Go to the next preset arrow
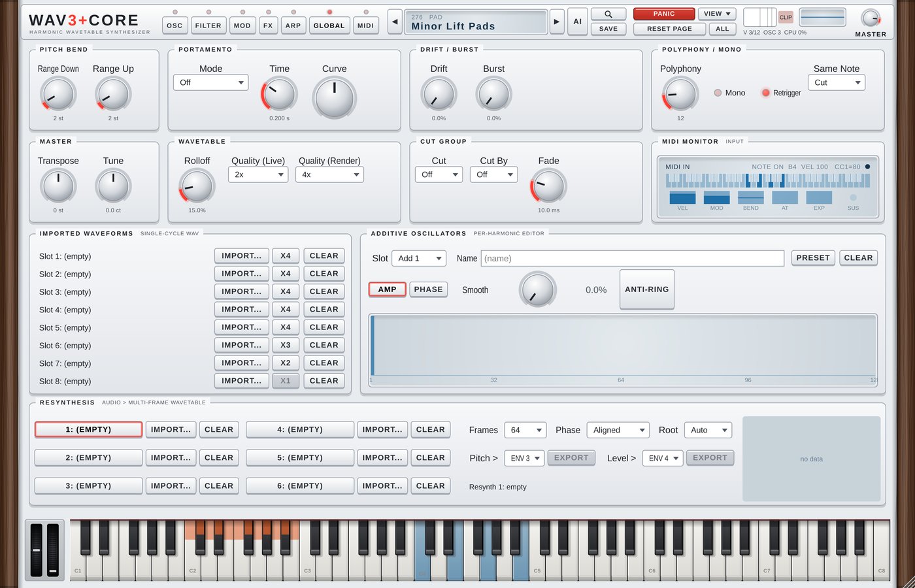915x588 pixels. click(x=557, y=22)
